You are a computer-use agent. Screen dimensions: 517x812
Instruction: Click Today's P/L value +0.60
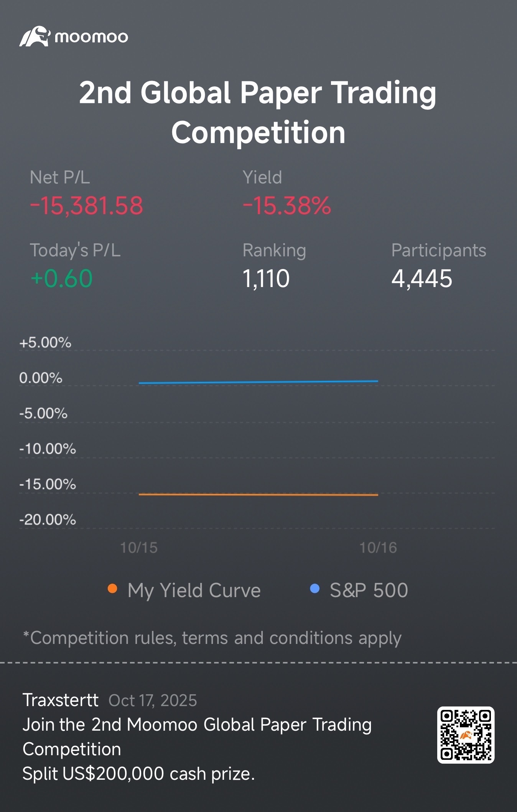tap(61, 278)
